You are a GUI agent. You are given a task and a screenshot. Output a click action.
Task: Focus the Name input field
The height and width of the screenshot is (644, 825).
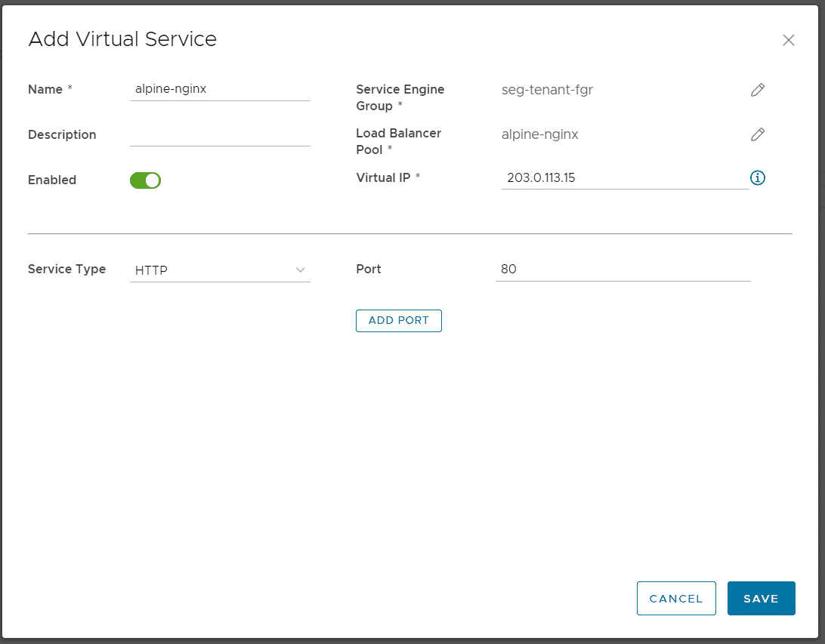tap(220, 89)
